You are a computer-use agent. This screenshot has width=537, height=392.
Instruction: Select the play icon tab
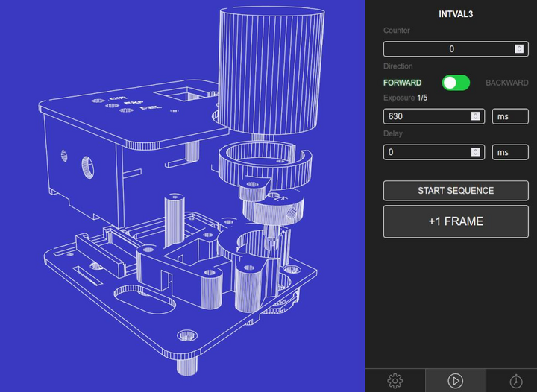[x=455, y=381]
